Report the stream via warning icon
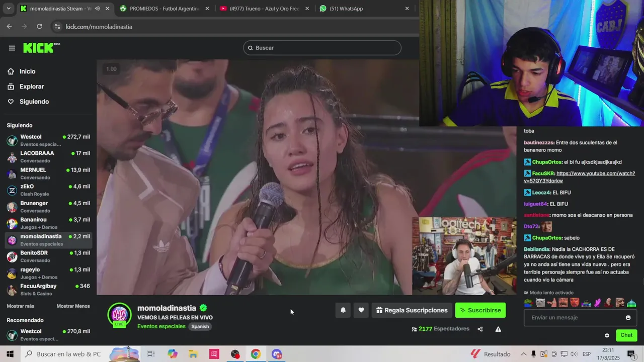This screenshot has width=644, height=362. pos(498,329)
